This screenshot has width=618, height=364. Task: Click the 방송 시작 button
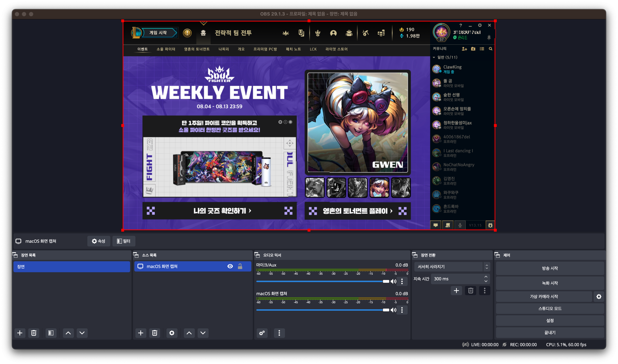point(549,268)
